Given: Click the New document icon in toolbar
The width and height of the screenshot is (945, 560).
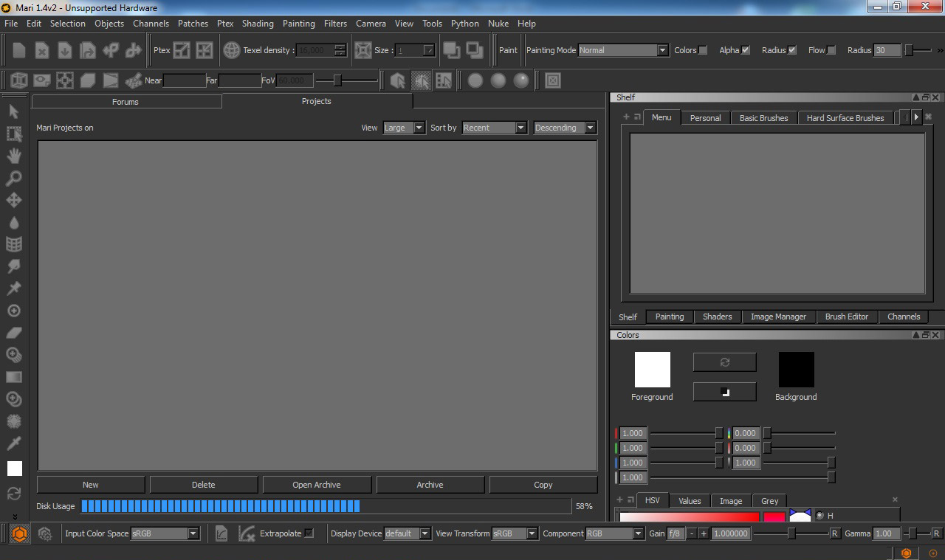Looking at the screenshot, I should 19,50.
